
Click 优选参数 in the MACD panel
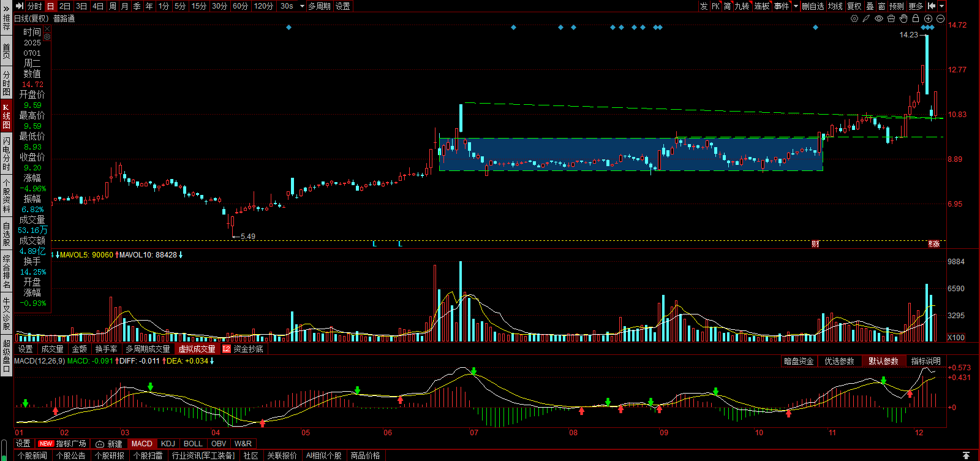(839, 361)
